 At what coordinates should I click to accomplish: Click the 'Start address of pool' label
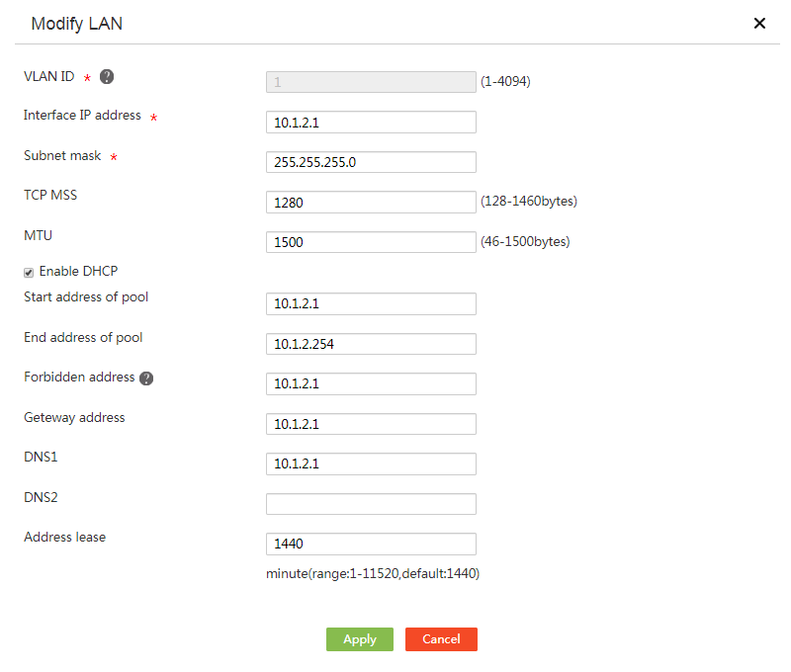[86, 296]
